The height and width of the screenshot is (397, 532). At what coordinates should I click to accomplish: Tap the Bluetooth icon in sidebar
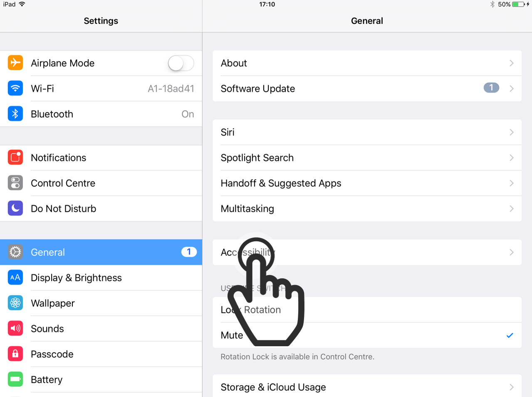click(15, 114)
